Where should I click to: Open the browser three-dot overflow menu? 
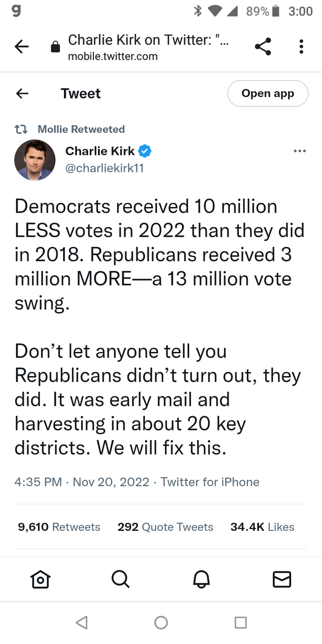301,47
